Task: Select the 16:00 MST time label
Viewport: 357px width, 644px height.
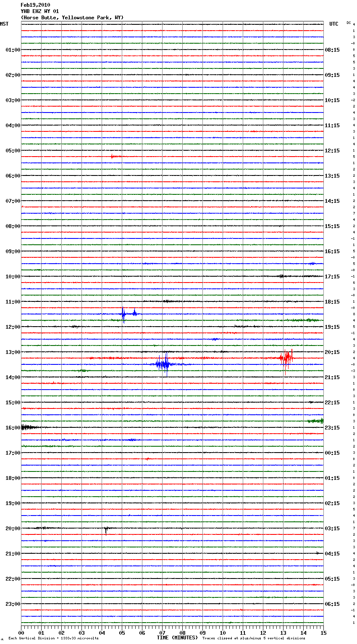Action: tap(13, 428)
